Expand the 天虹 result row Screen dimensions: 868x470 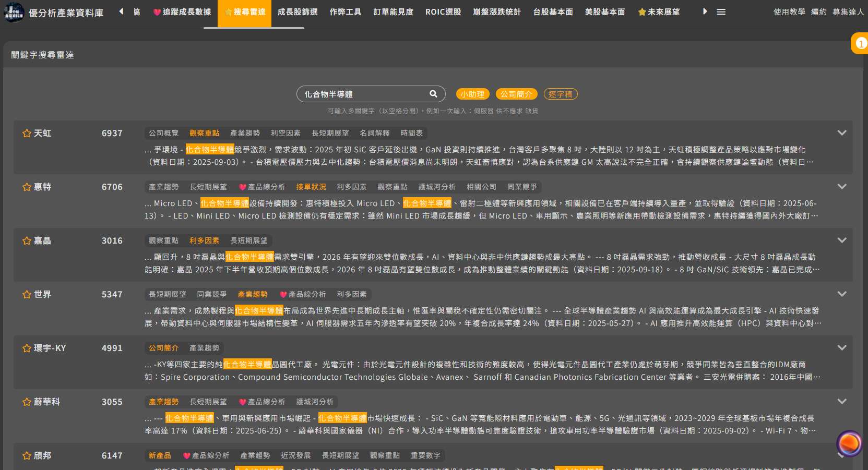coord(841,133)
